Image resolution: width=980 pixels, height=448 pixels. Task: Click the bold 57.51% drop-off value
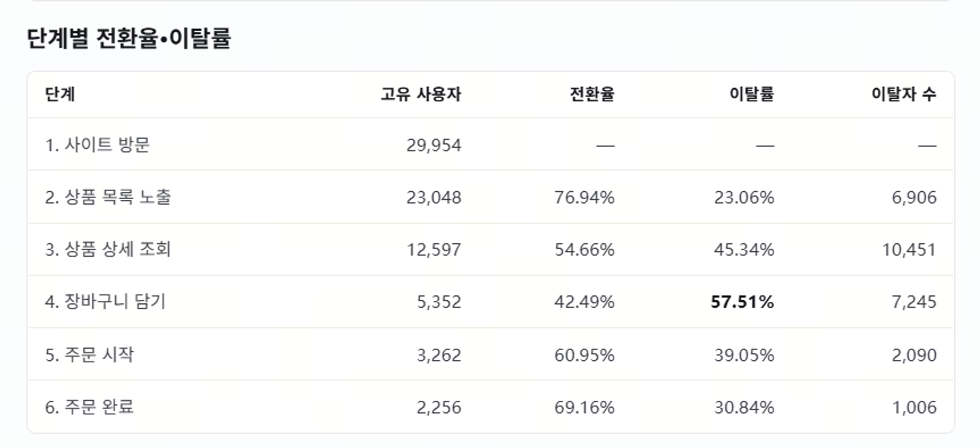742,302
